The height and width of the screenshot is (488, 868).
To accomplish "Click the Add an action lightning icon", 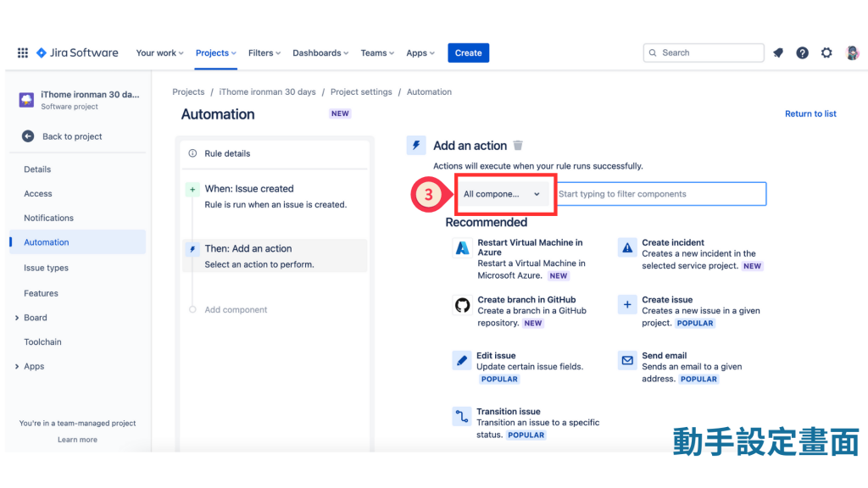I will [x=415, y=145].
